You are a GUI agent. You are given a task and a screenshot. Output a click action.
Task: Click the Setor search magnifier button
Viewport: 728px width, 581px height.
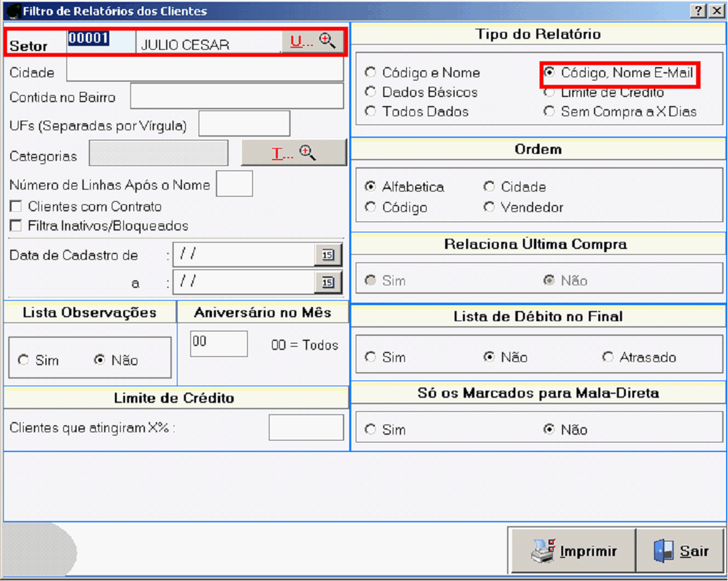[x=313, y=41]
